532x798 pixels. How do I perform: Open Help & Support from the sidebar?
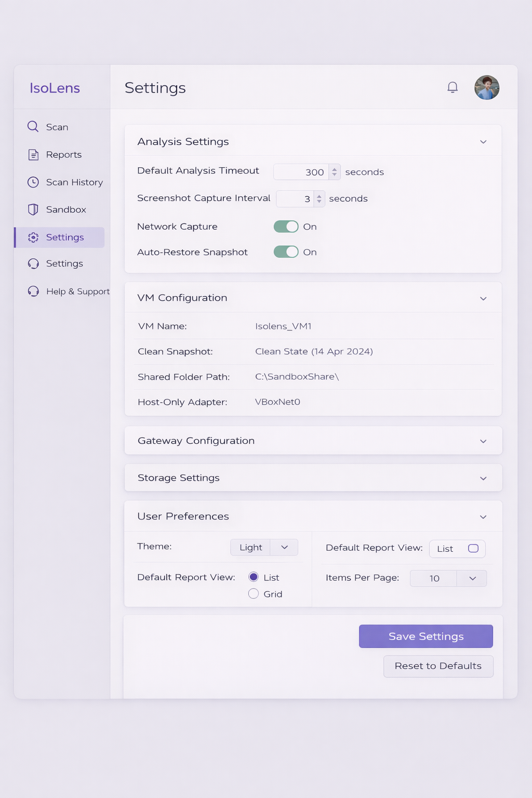(x=78, y=291)
